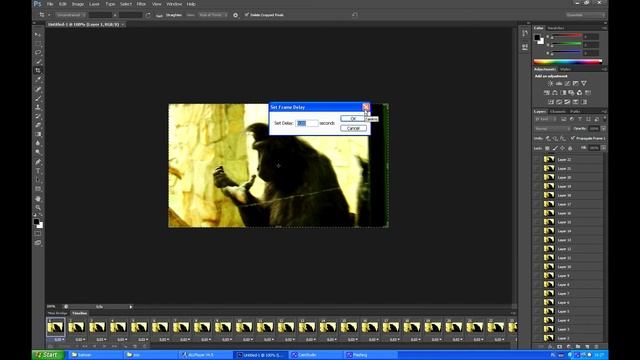This screenshot has height=360, width=640.
Task: Switch to the Channels tab
Action: pyautogui.click(x=558, y=111)
